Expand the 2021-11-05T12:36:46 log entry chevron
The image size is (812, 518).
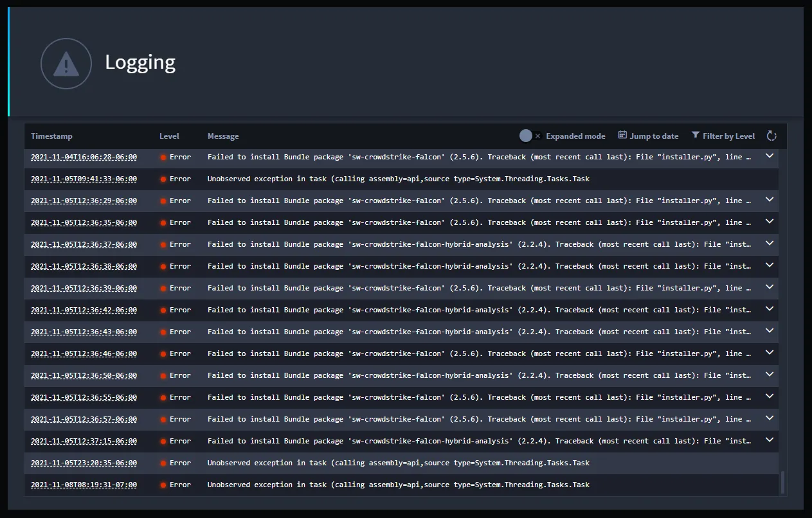769,353
